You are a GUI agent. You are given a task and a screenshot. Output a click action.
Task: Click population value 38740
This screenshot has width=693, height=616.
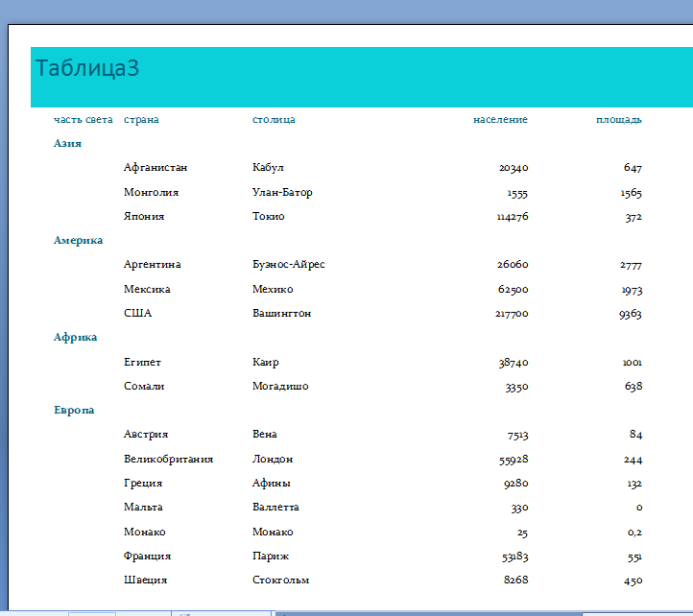point(514,363)
